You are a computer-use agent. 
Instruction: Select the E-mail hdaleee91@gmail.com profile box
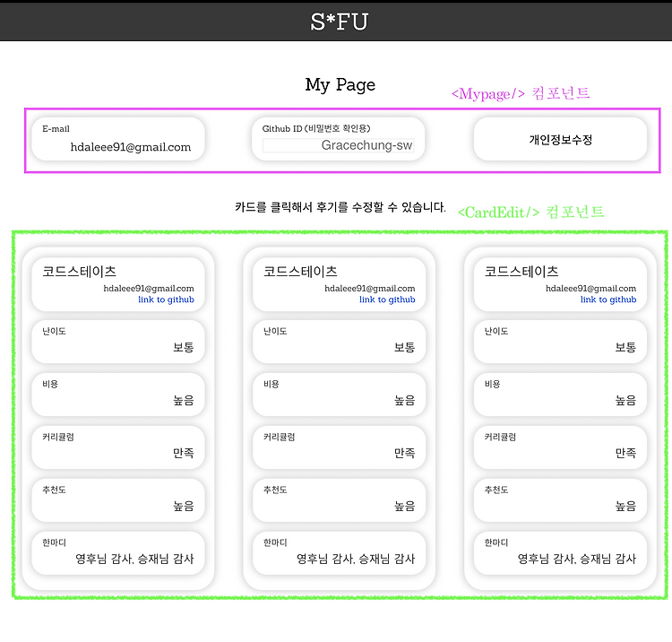(x=118, y=139)
